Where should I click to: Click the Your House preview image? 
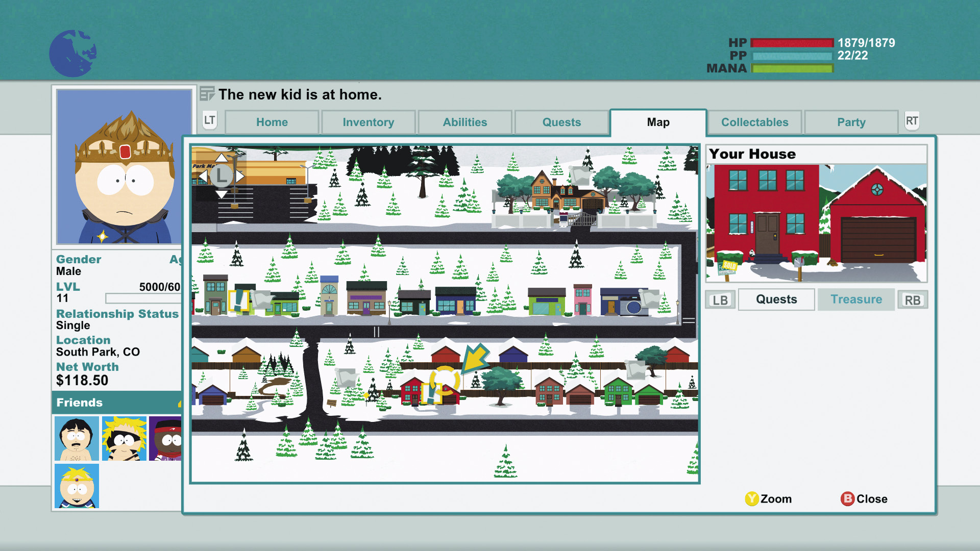click(x=816, y=223)
